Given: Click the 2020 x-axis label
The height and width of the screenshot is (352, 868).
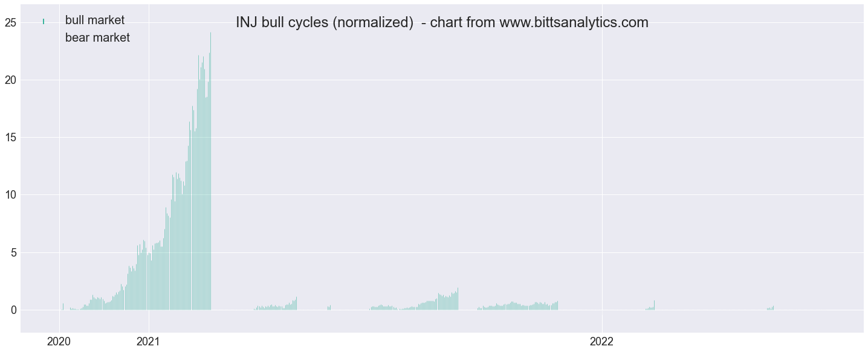Looking at the screenshot, I should coord(59,342).
